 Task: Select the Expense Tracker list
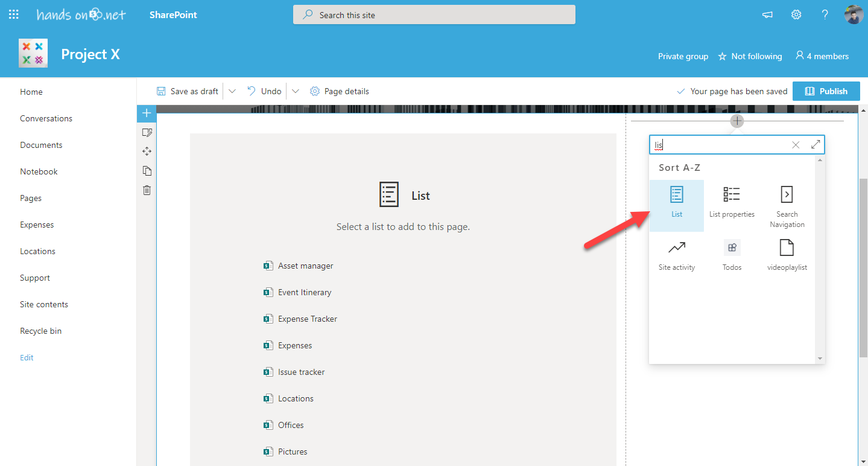tap(308, 318)
